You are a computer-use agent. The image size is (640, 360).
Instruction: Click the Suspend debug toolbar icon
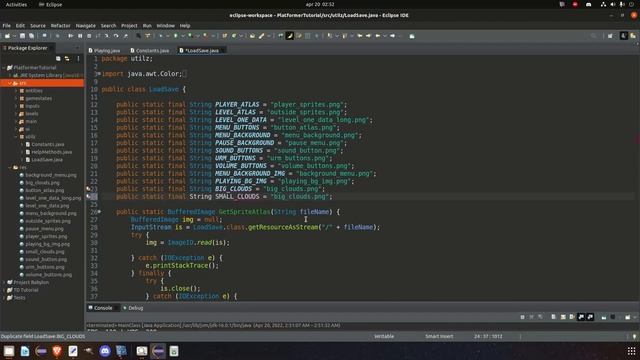[80, 36]
